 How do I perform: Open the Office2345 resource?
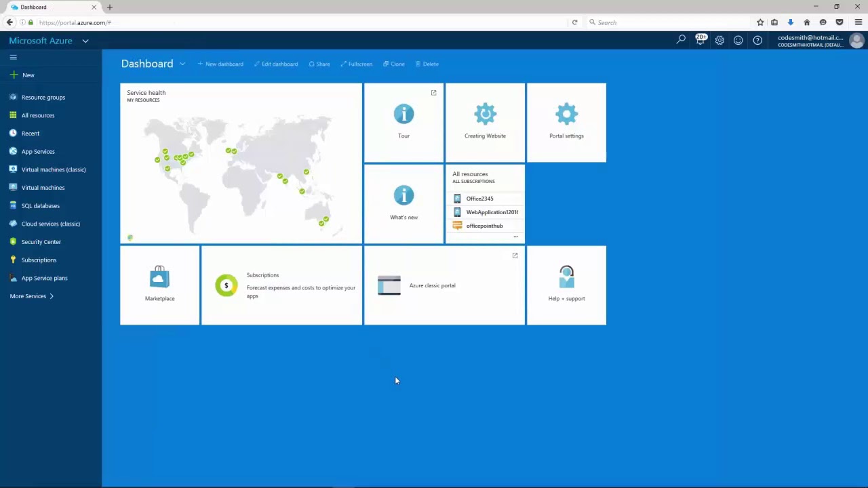point(485,199)
